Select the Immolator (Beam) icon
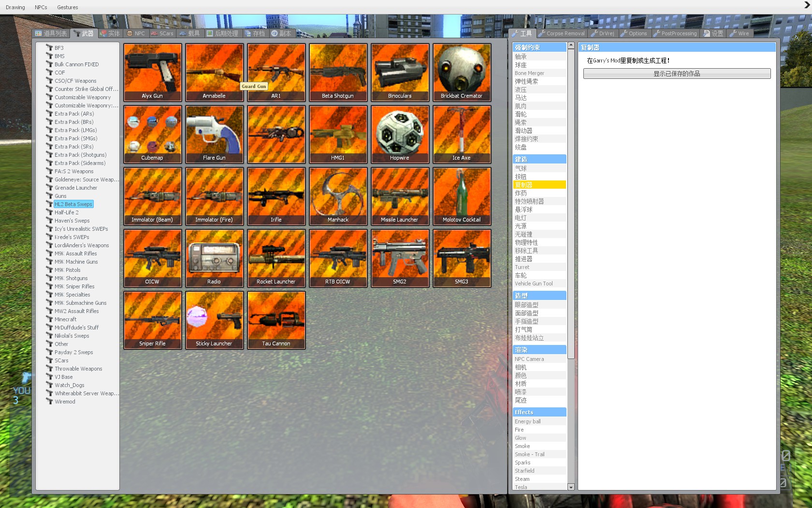 (x=152, y=196)
